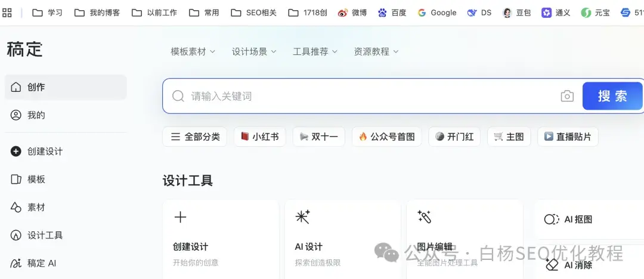The height and width of the screenshot is (279, 644).
Task: Open the 元宝 bookmark
Action: tap(595, 13)
